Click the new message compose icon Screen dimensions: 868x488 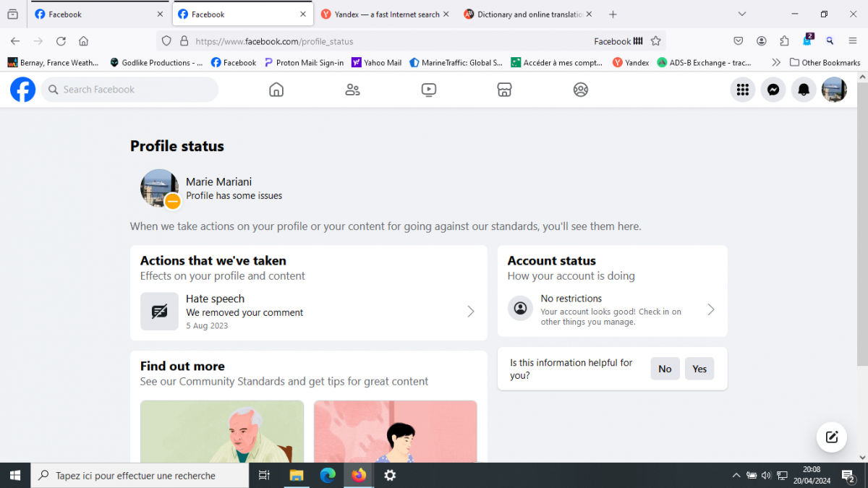tap(832, 437)
